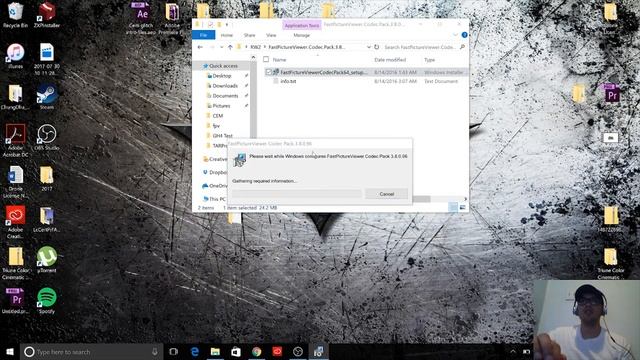Open the address bar history dropdown
The height and width of the screenshot is (360, 640).
[x=368, y=47]
